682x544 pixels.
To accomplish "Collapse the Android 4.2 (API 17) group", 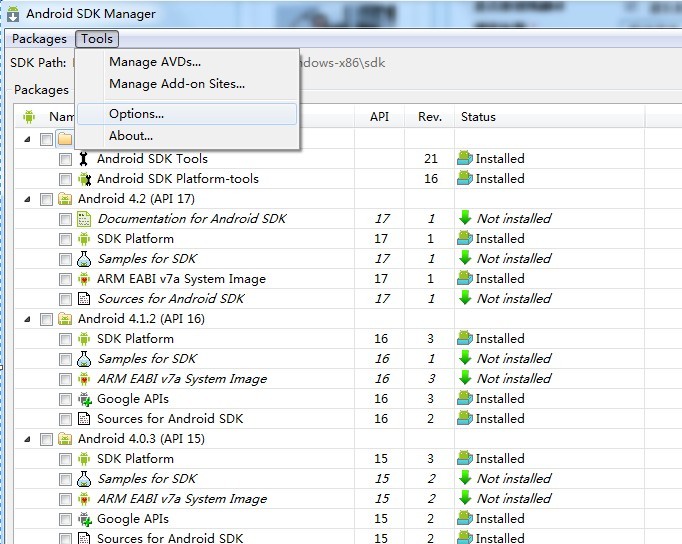I will coord(27,200).
